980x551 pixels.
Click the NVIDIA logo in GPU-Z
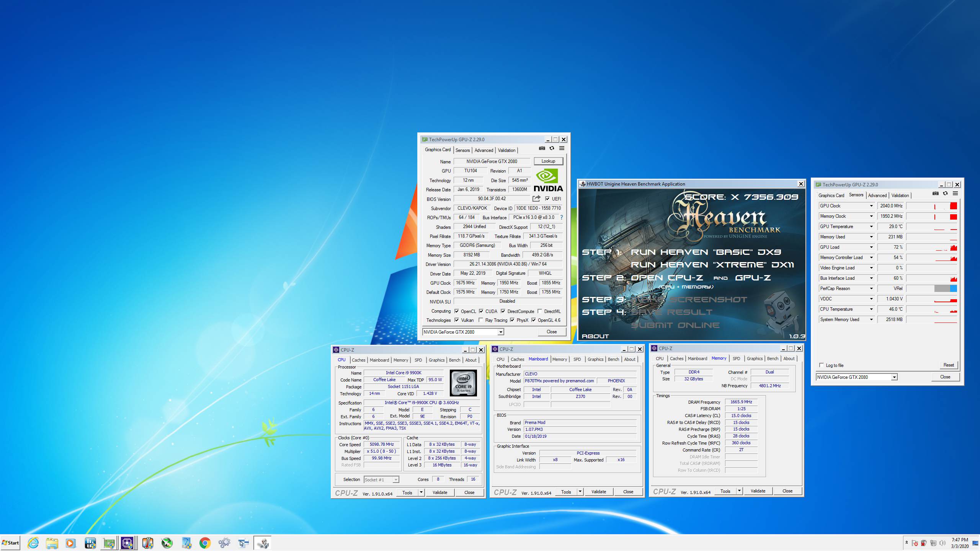point(548,180)
